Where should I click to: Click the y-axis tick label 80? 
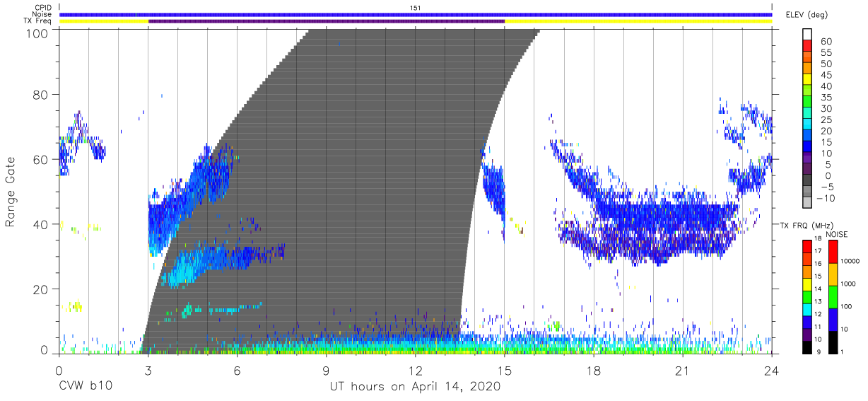[x=41, y=94]
